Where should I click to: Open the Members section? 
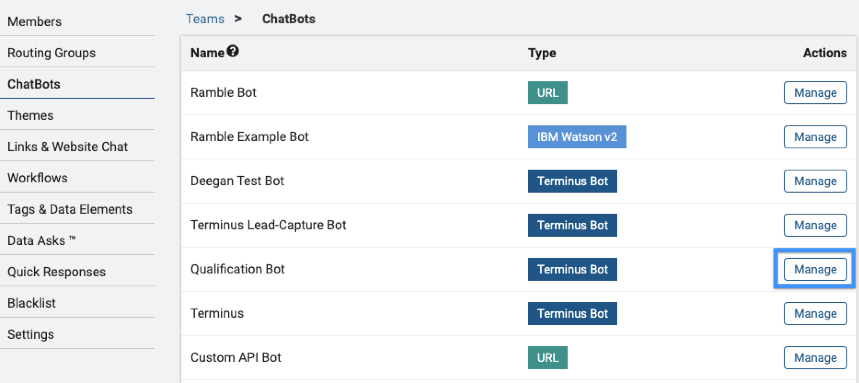click(35, 22)
